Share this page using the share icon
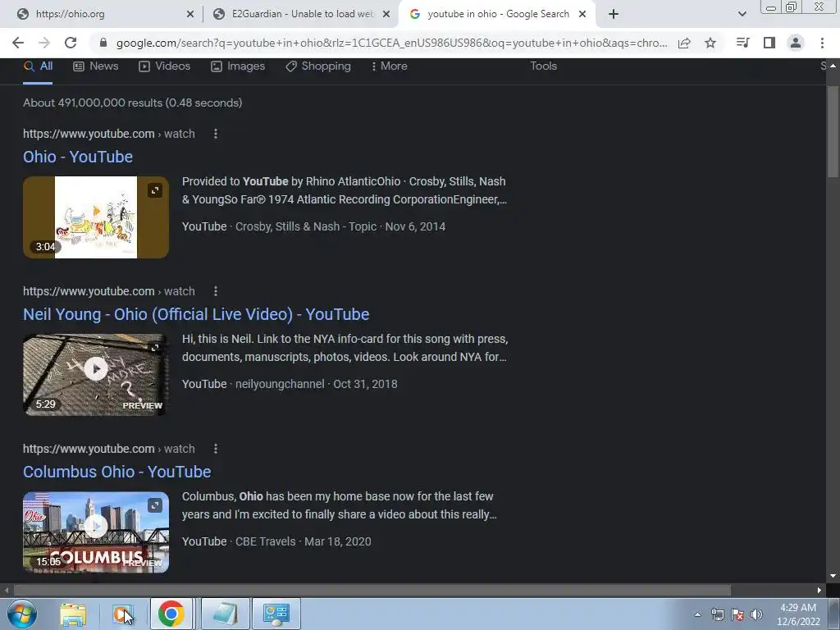This screenshot has height=630, width=840. [684, 43]
